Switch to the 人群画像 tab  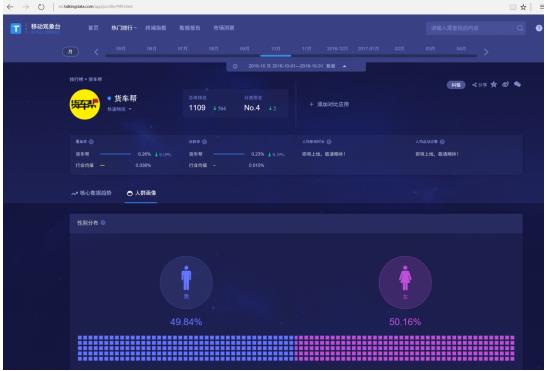point(142,193)
